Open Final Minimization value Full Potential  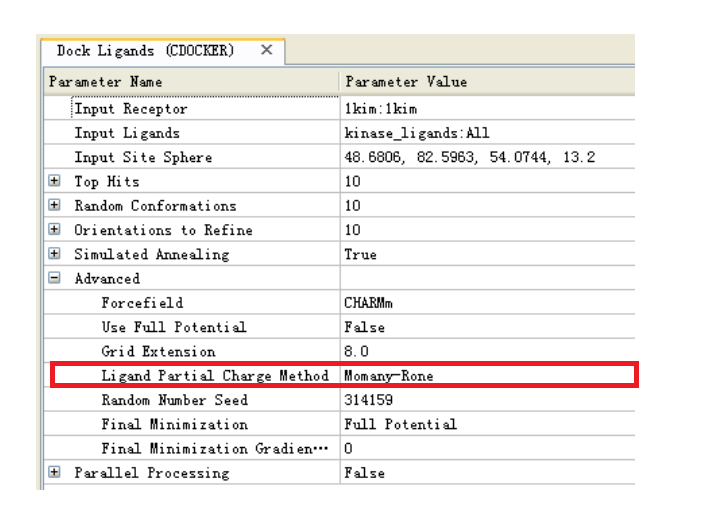click(x=401, y=424)
